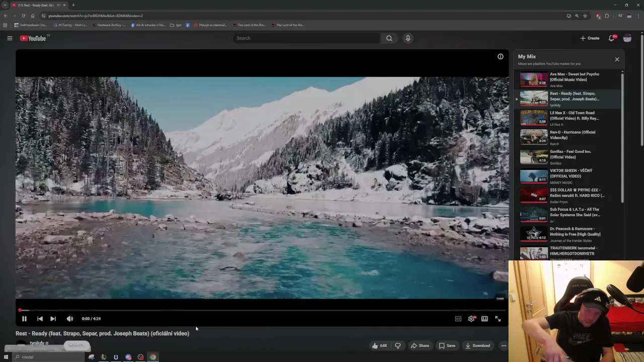Screen dimensions: 644x362
Task: Play Dr. Peacock & Remzcore video
Action: [x=568, y=234]
